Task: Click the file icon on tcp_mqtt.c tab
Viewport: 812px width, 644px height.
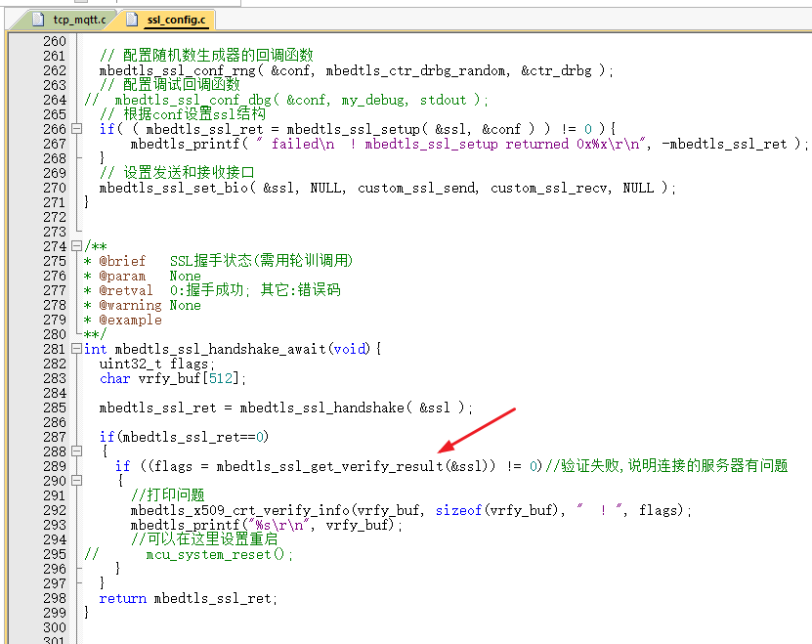Action: 38,20
